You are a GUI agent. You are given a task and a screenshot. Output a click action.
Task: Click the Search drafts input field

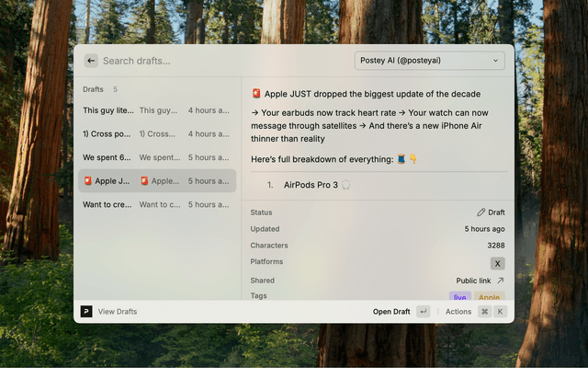(x=220, y=61)
